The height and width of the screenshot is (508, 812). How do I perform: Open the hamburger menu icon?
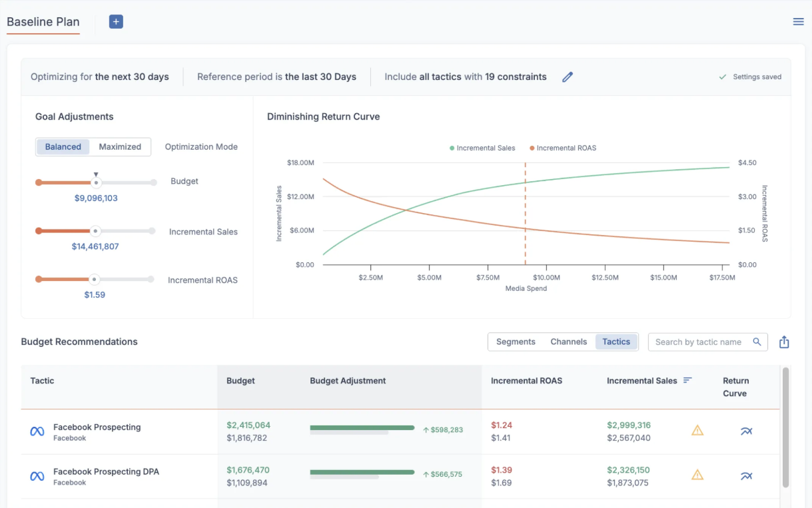[x=798, y=22]
